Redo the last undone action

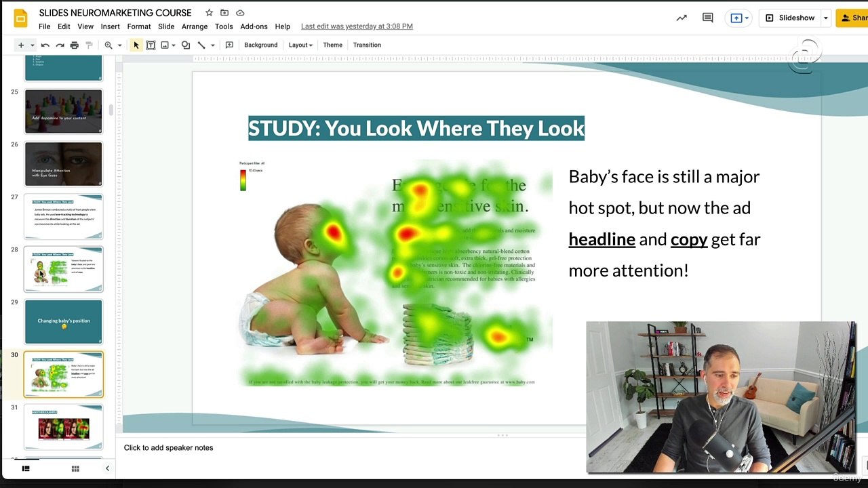coord(60,45)
